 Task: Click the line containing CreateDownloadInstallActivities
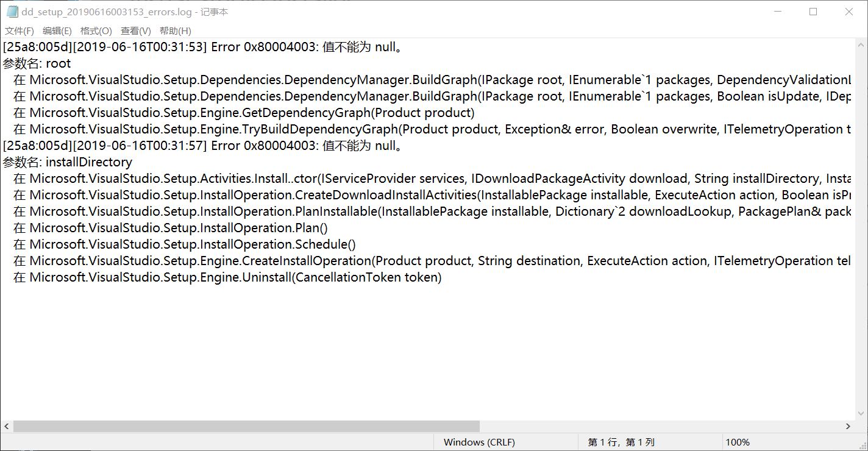(432, 195)
